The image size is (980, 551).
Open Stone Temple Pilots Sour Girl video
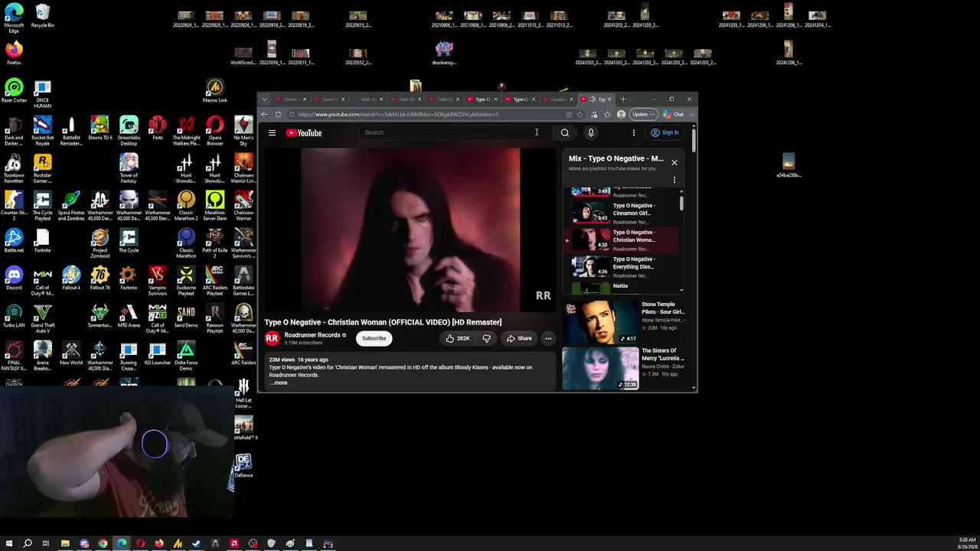(x=625, y=321)
